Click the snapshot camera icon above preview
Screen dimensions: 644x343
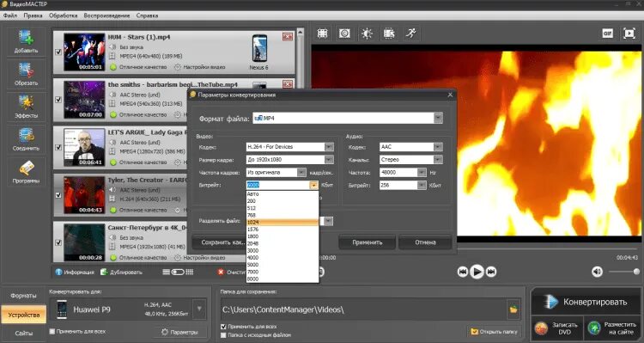344,34
